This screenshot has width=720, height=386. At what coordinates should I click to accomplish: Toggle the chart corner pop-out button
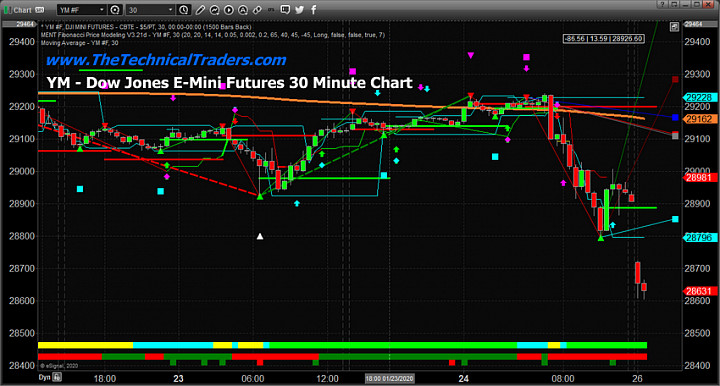674,27
